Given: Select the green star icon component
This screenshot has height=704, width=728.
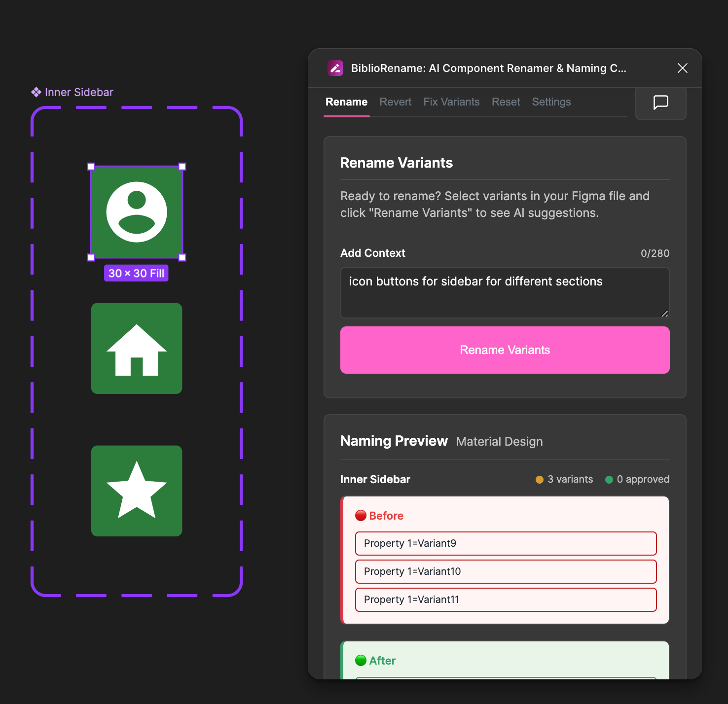Looking at the screenshot, I should pos(137,491).
